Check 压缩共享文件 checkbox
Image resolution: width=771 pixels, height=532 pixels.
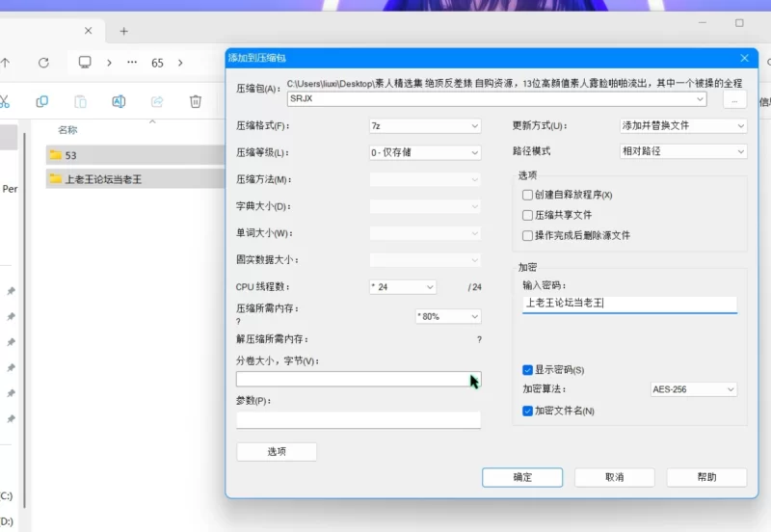pyautogui.click(x=527, y=215)
